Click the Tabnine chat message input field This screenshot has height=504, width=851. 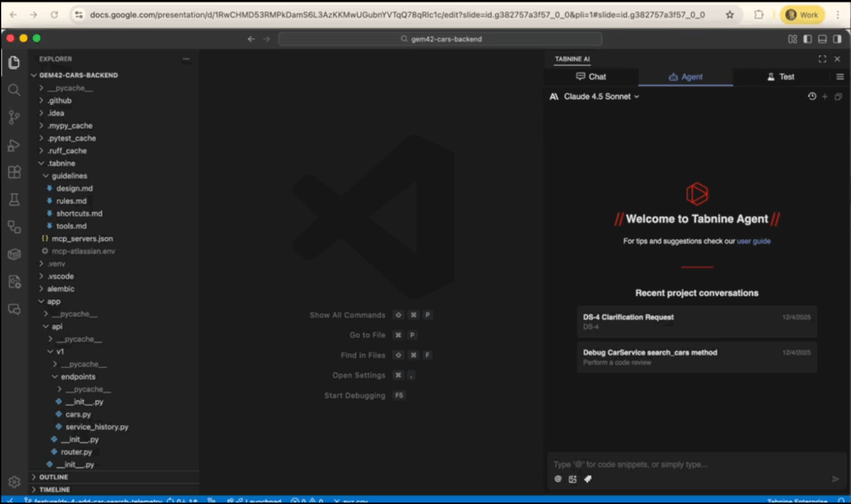[x=697, y=464]
